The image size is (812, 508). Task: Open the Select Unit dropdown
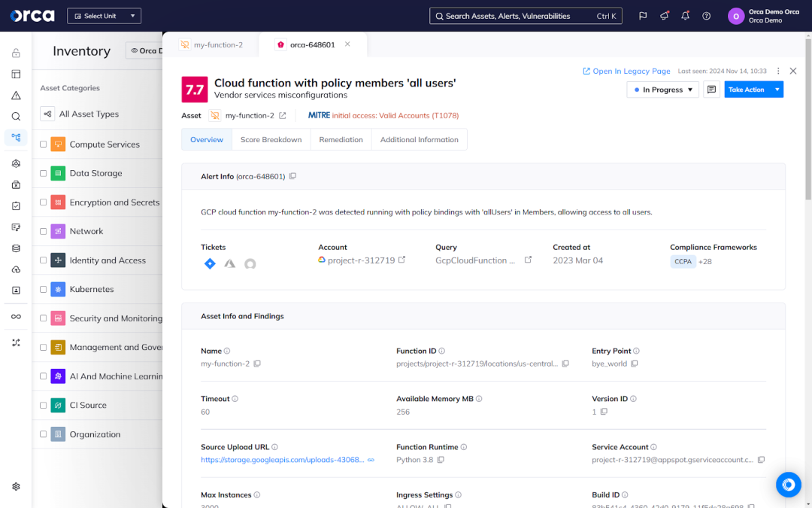(x=104, y=16)
